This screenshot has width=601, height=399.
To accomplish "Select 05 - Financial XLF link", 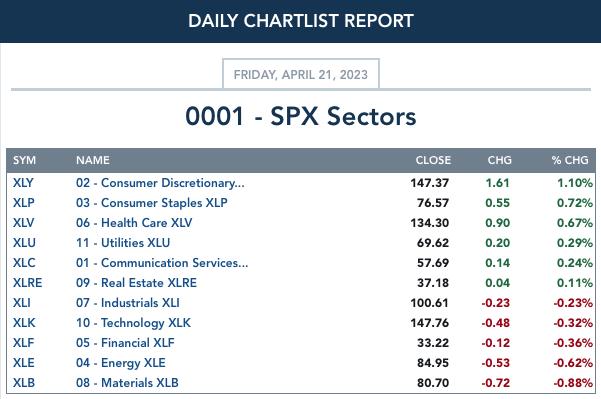I will 125,343.
